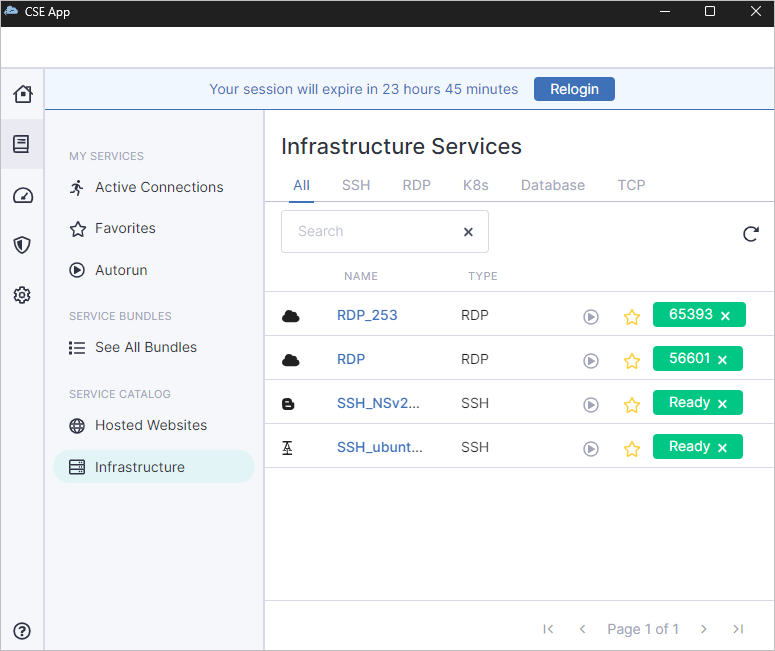The width and height of the screenshot is (775, 651).
Task: Switch to the SSH tab
Action: click(356, 185)
